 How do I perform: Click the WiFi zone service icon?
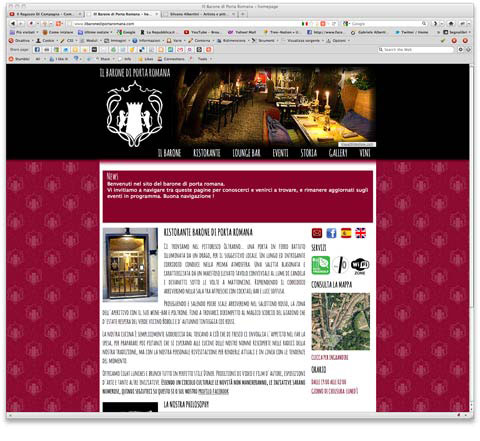[x=360, y=266]
